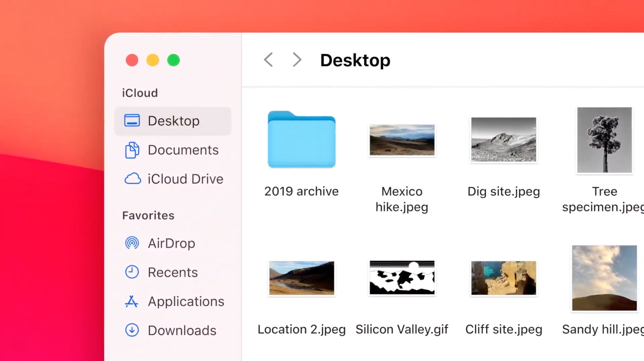Click the 'Sandy hill.jpeg' file name
The height and width of the screenshot is (361, 644).
[603, 329]
